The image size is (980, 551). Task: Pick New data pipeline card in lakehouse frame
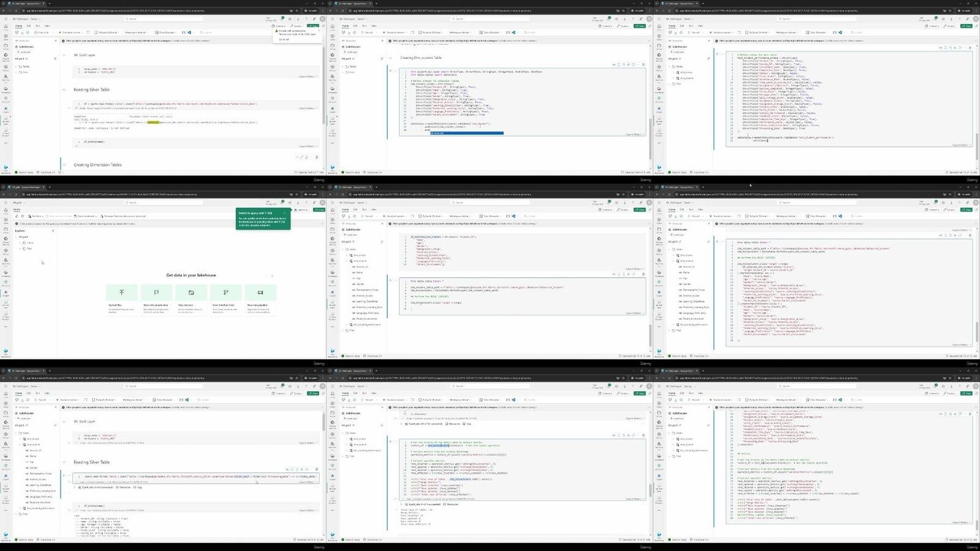click(x=260, y=300)
